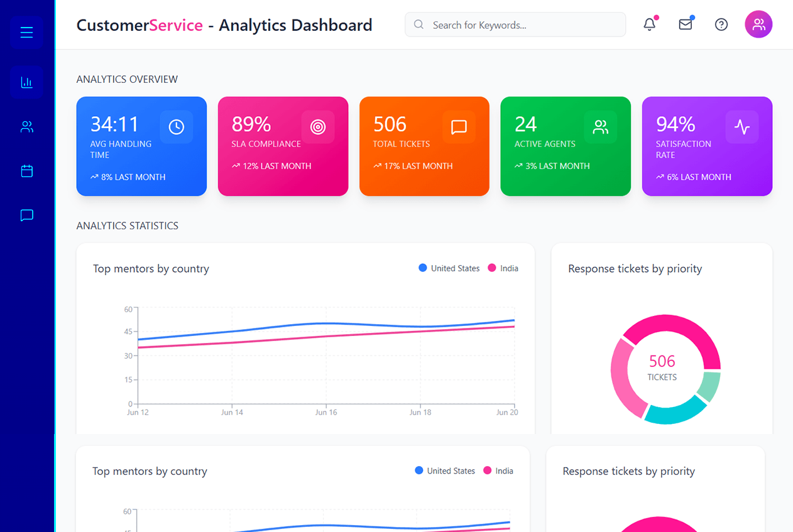Viewport: 793px width, 532px height.
Task: Open the hamburger menu in sidebar
Action: click(26, 33)
